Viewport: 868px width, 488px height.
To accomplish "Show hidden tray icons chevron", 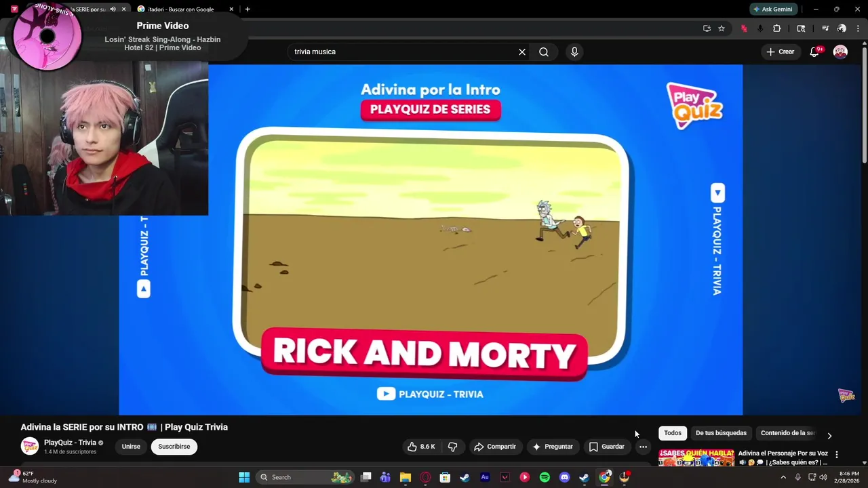I will click(783, 477).
